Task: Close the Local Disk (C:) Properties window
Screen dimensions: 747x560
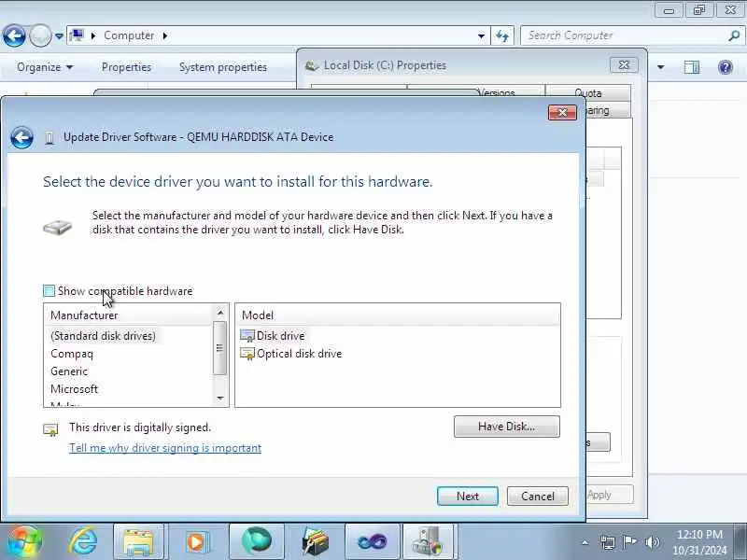Action: [x=624, y=65]
